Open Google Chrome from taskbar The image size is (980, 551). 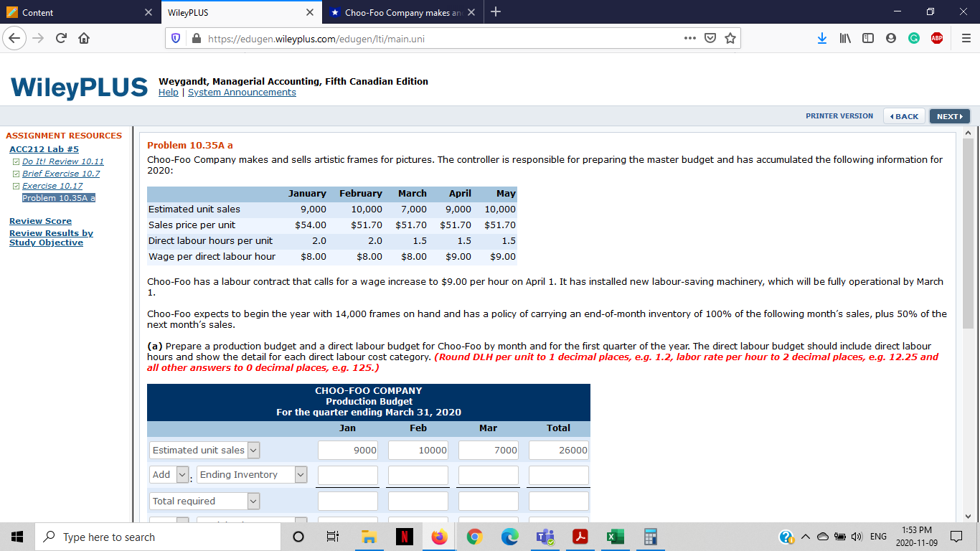(x=474, y=537)
